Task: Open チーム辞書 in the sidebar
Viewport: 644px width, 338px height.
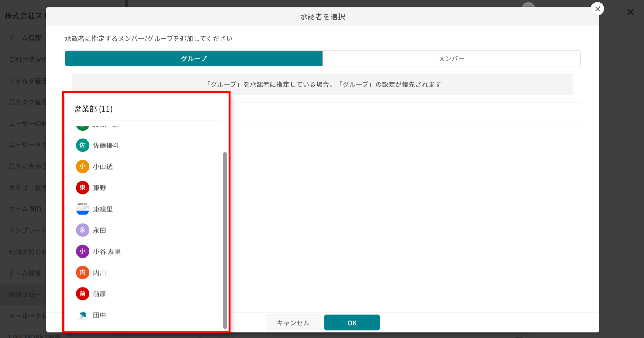Action: 25,273
